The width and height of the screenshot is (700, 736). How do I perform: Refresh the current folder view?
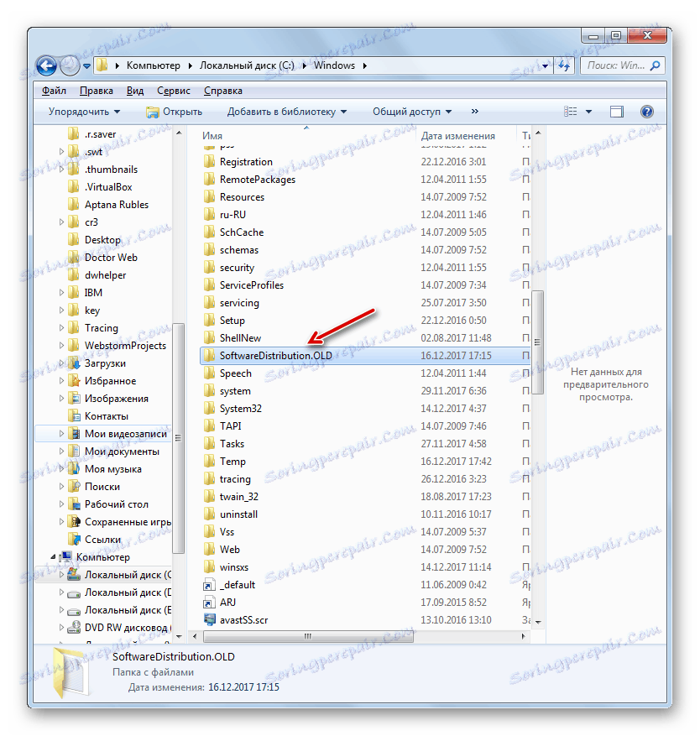[564, 65]
